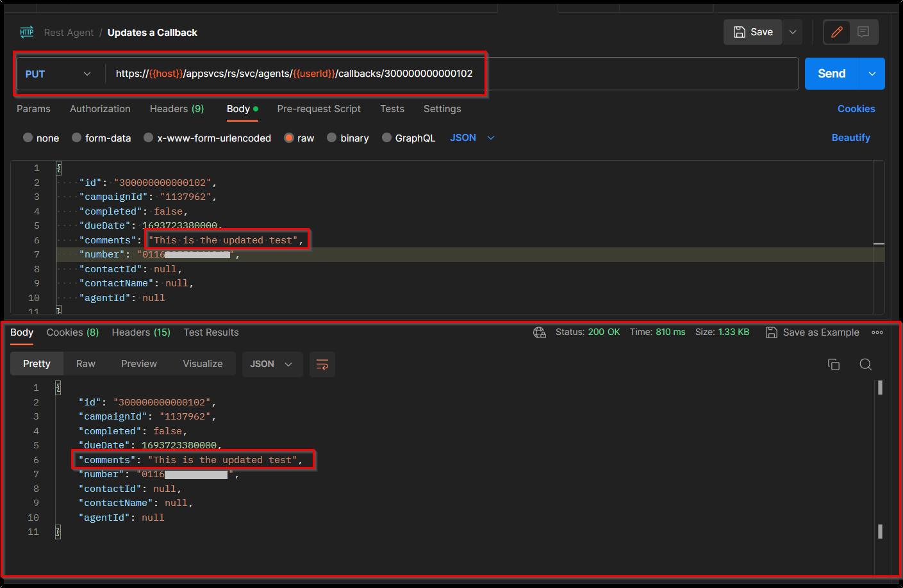Click the Rest Agent breadcrumb
903x588 pixels.
coord(69,33)
